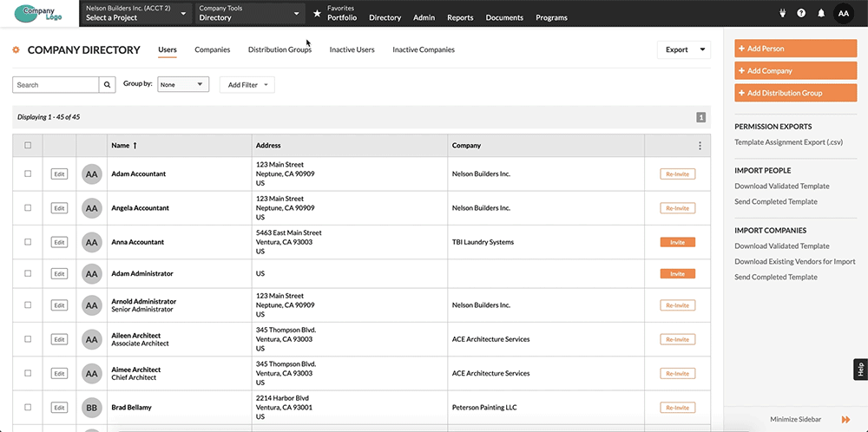Click the Company Directory gear icon
868x432 pixels.
[x=16, y=50]
